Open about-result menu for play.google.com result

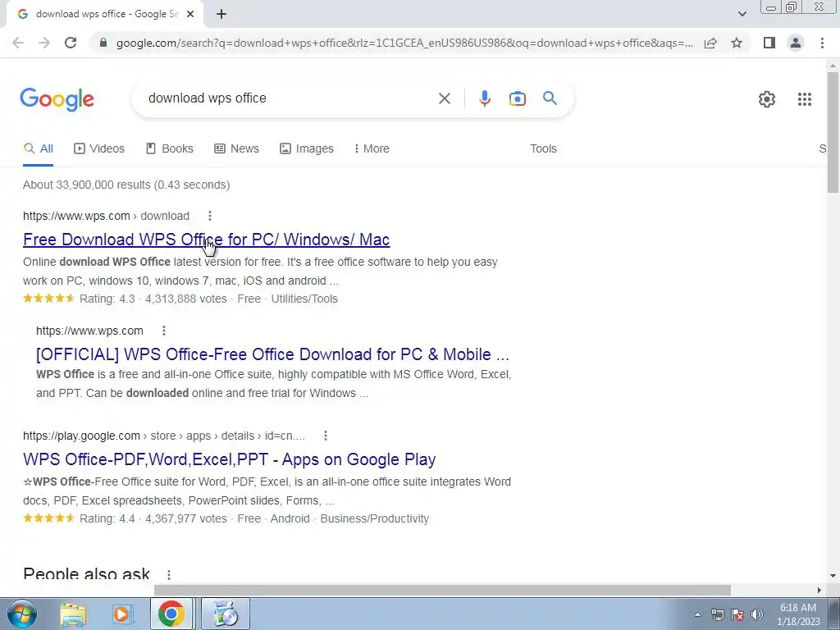325,436
